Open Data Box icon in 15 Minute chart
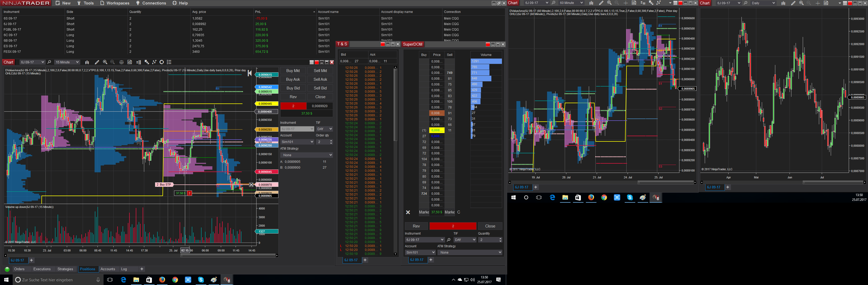Viewport: 868px width, 285px height. pos(130,62)
